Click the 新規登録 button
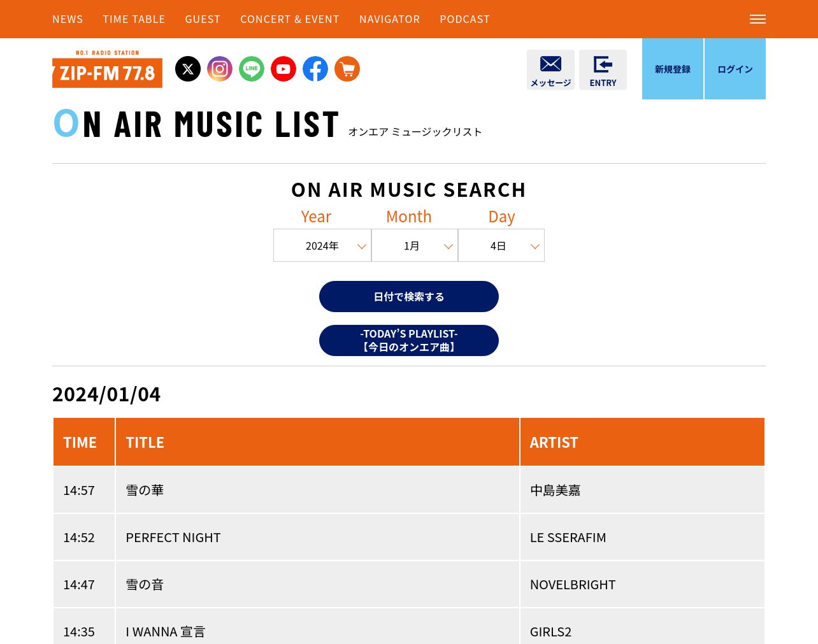 tap(673, 69)
